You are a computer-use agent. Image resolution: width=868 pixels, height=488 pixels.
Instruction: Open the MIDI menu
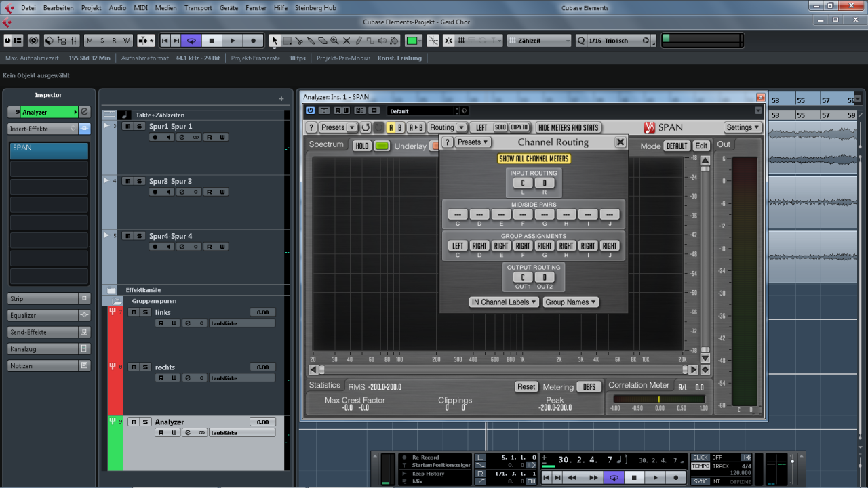point(141,8)
